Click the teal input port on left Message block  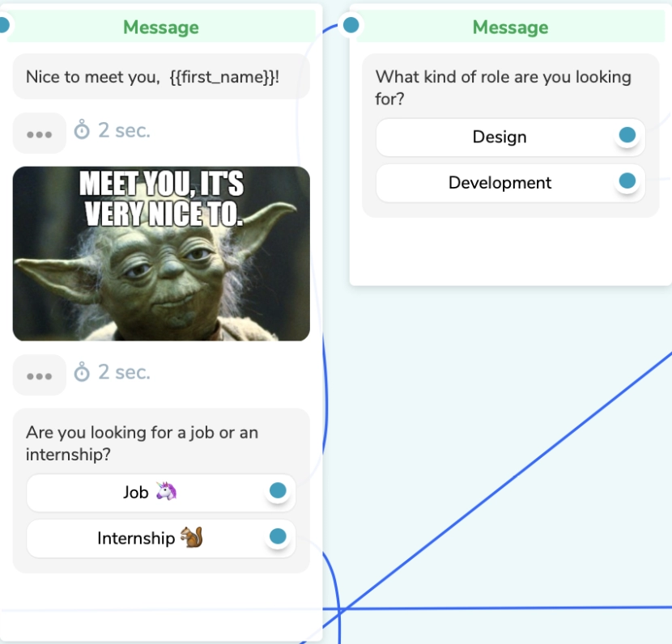(x=5, y=24)
